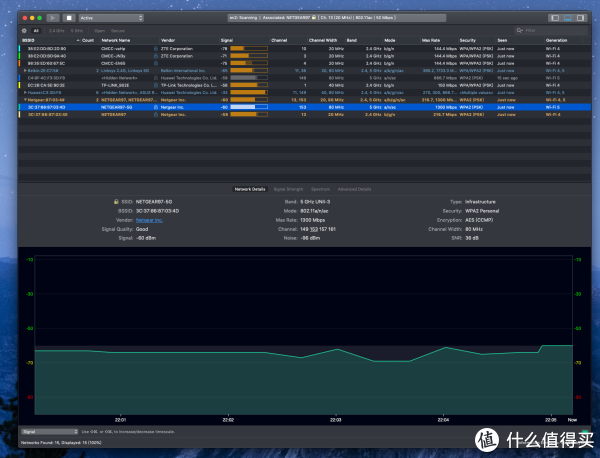Sort table by Max Rate column
The width and height of the screenshot is (600, 458).
pyautogui.click(x=430, y=40)
